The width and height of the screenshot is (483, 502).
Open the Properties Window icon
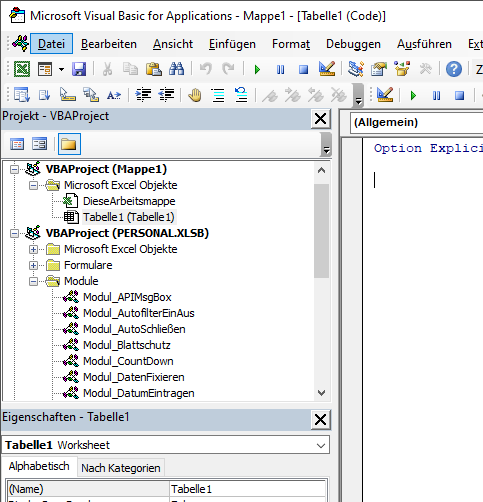click(379, 69)
